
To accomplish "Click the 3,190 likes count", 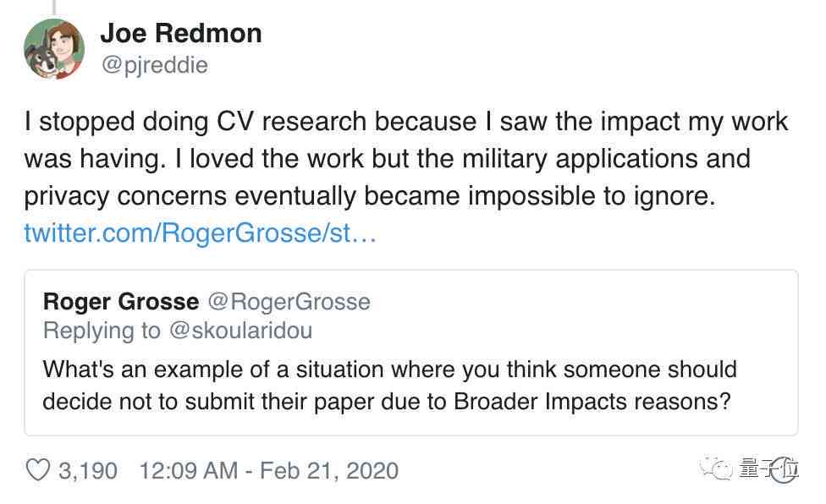I will point(88,470).
